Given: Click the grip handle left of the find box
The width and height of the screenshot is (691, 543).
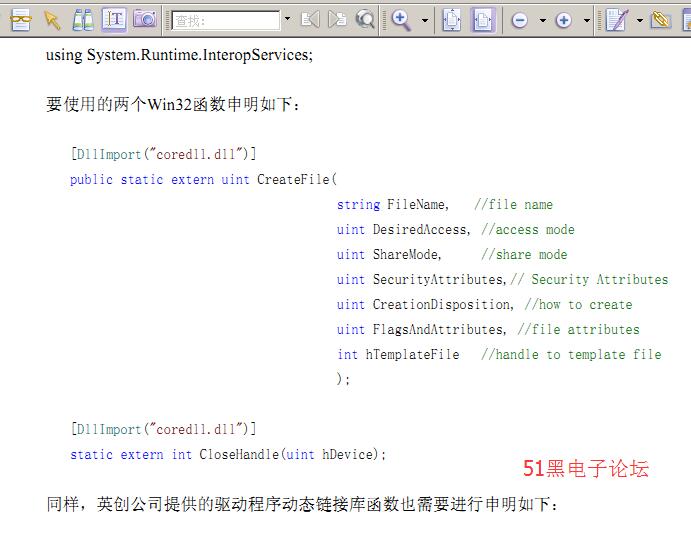Looking at the screenshot, I should click(167, 20).
